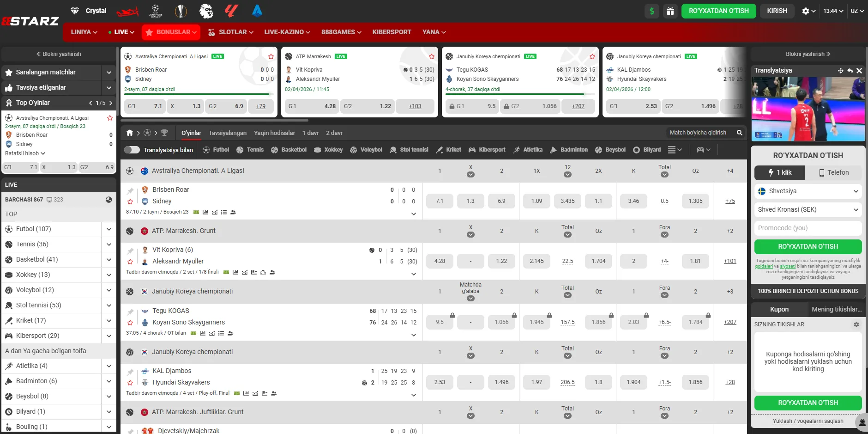The image size is (868, 434).
Task: Select the Bilyard sport filter
Action: tap(647, 150)
